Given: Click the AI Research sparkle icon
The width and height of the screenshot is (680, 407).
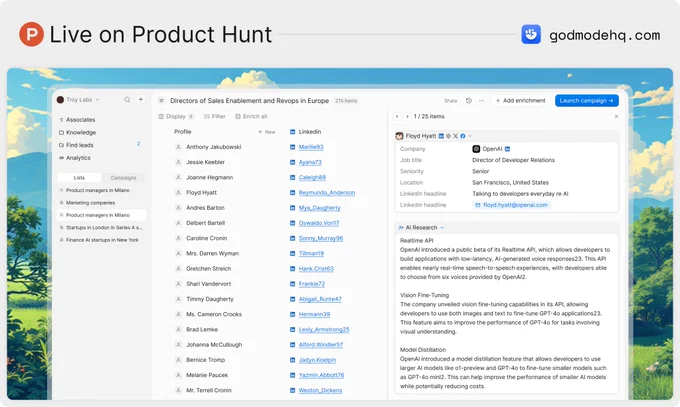Looking at the screenshot, I should 401,227.
